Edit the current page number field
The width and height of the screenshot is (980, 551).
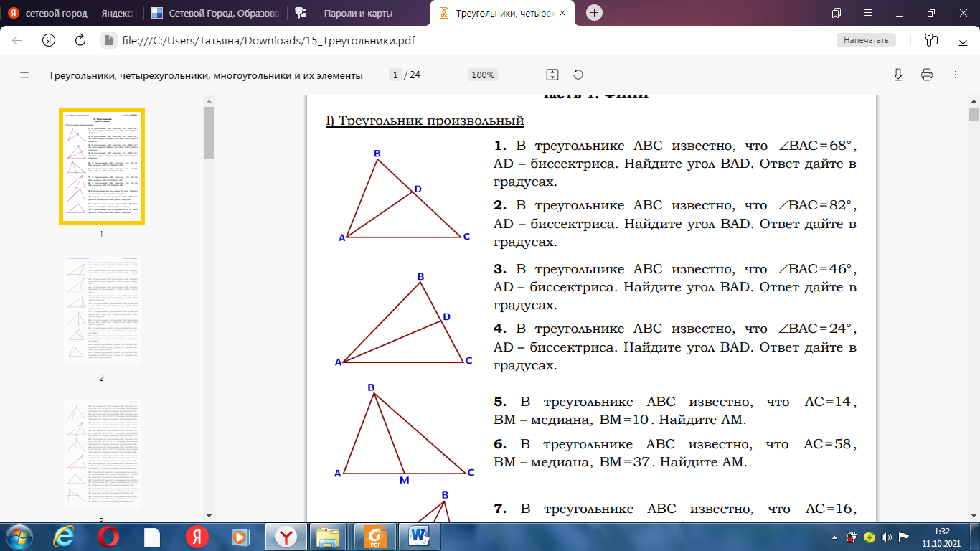click(x=395, y=75)
